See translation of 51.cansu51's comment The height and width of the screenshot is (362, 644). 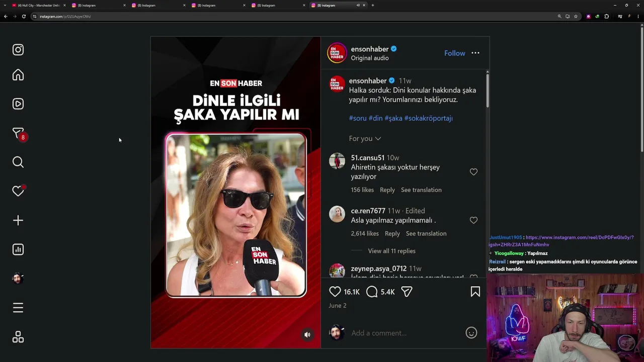pyautogui.click(x=421, y=190)
